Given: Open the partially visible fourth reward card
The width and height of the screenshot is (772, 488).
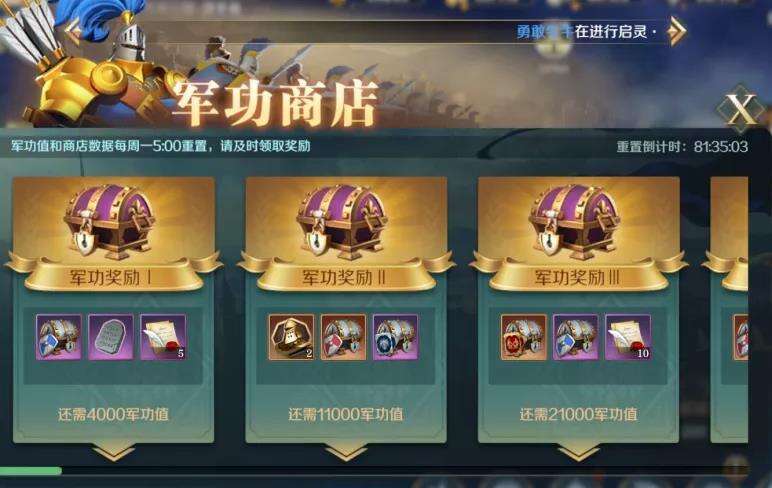Looking at the screenshot, I should coord(729,310).
